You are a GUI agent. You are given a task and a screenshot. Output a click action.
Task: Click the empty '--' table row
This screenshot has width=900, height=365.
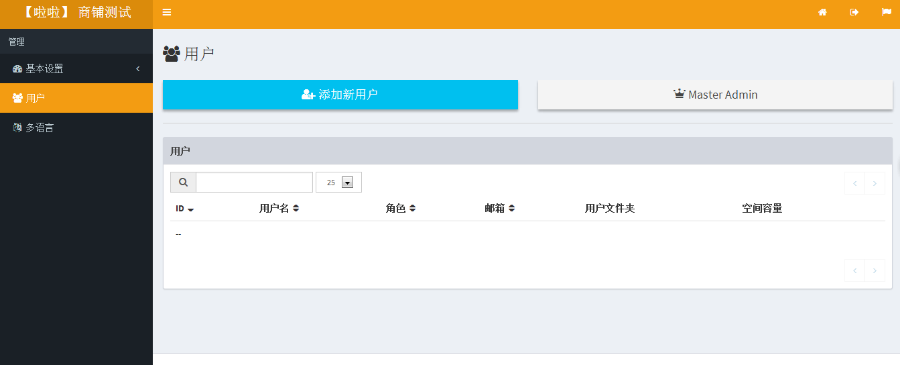click(x=527, y=234)
